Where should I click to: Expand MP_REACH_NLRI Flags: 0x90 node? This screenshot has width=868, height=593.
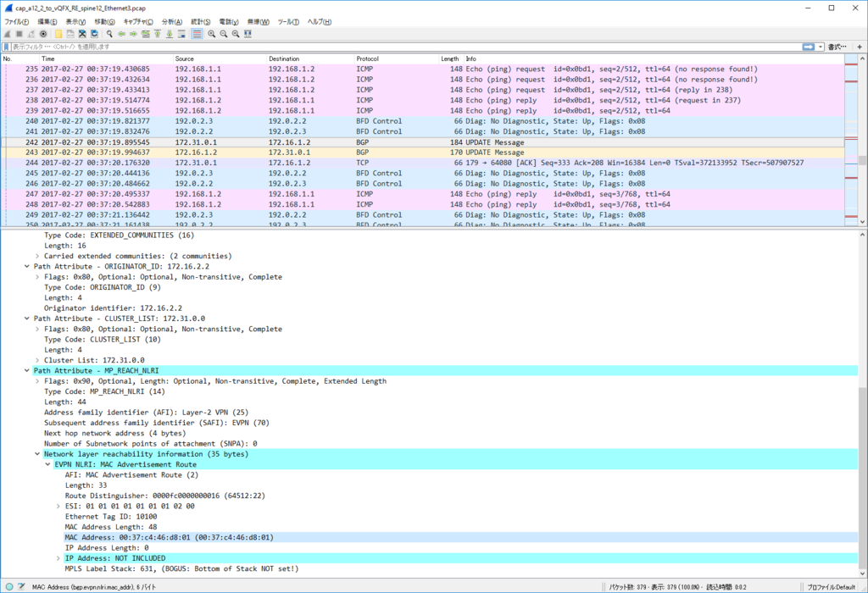(37, 381)
